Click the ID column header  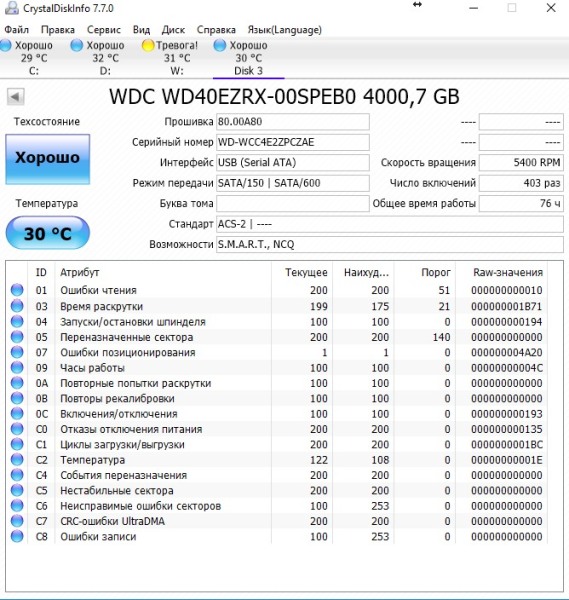(x=41, y=272)
